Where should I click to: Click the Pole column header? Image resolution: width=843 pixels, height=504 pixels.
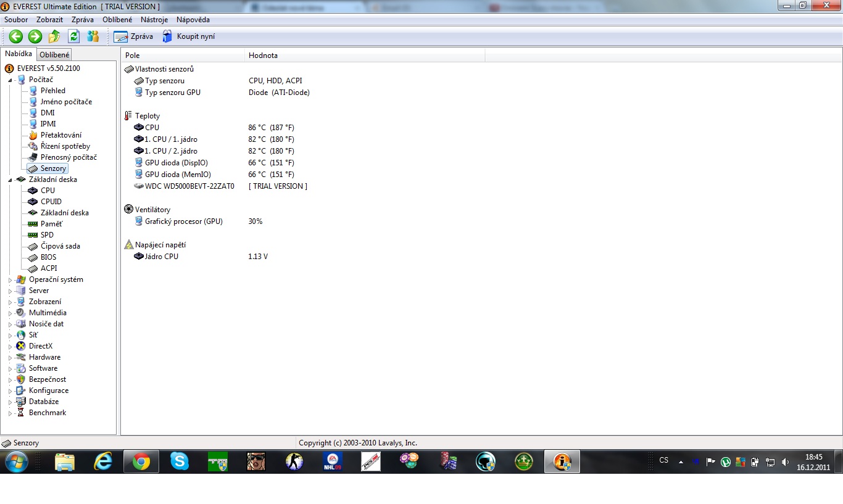point(183,56)
